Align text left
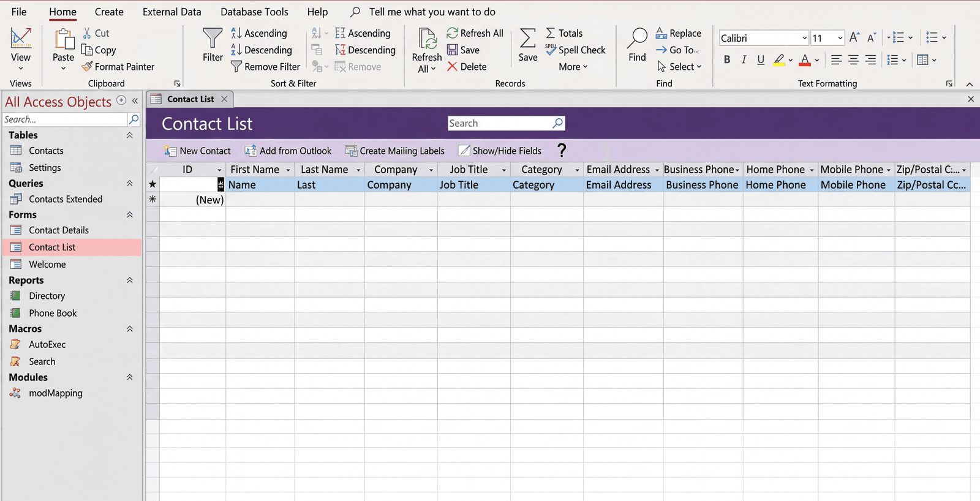 [x=836, y=59]
